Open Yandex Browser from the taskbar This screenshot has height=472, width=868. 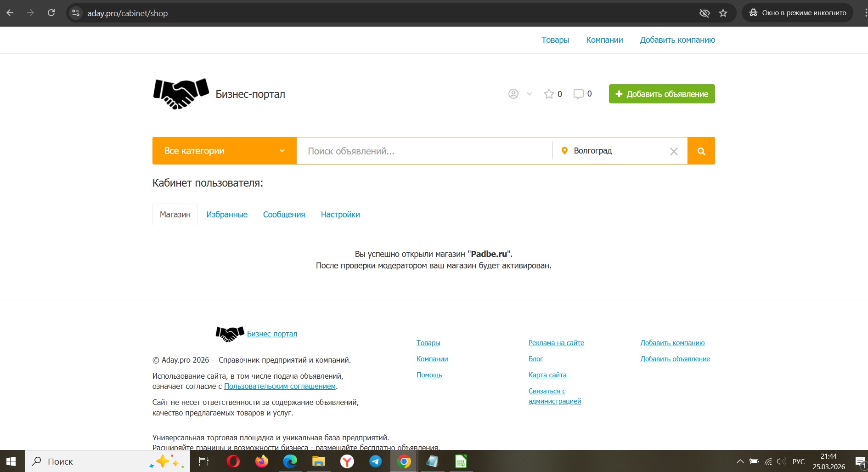point(347,461)
